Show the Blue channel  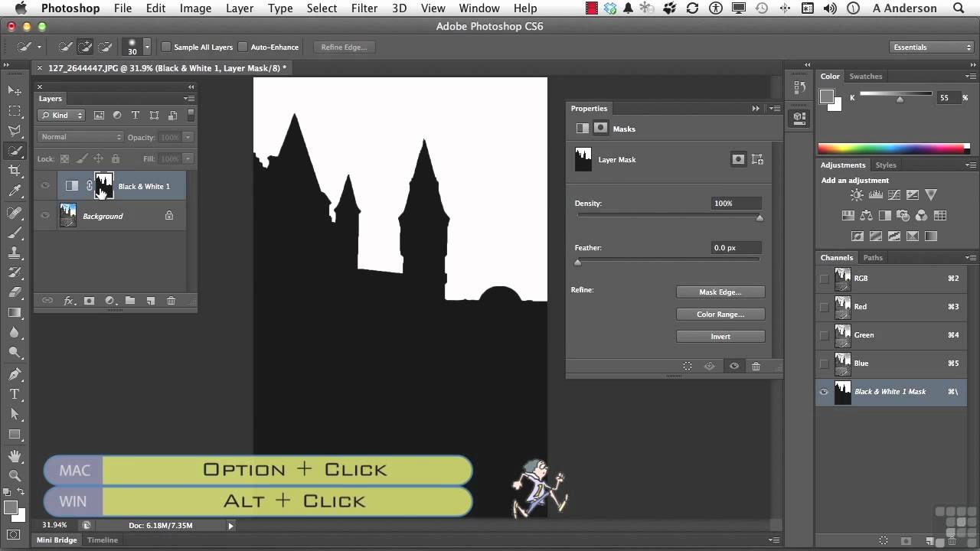tap(825, 364)
